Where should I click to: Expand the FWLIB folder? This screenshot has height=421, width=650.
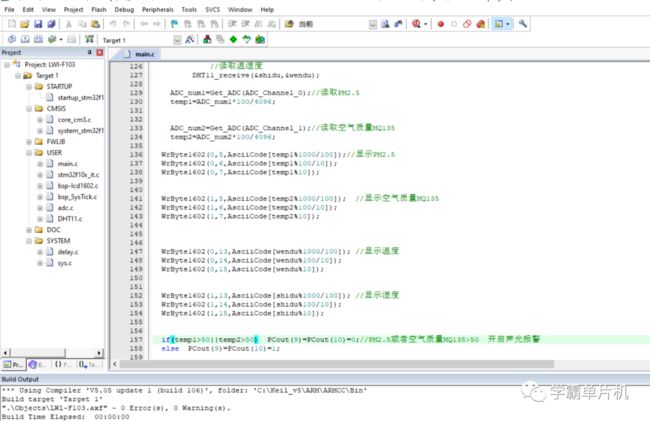pos(29,142)
